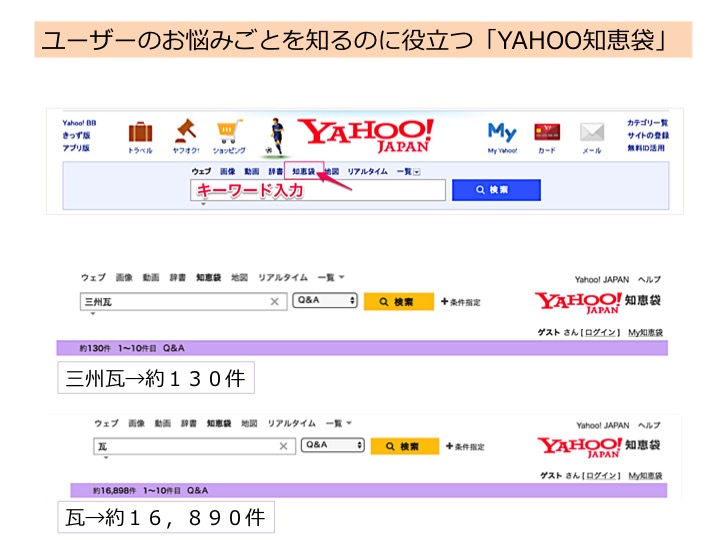The height and width of the screenshot is (540, 720).
Task: Select the 動画 tab in the top Yahoo search
Action: [252, 171]
